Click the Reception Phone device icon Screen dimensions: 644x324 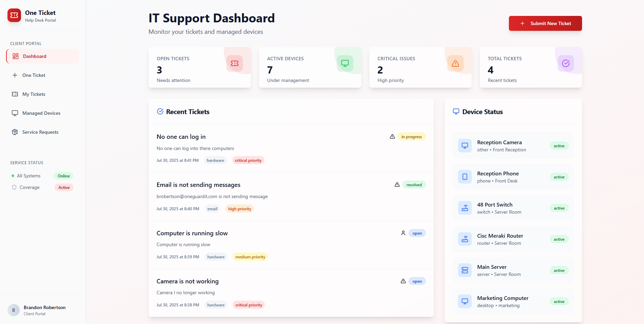click(x=465, y=177)
